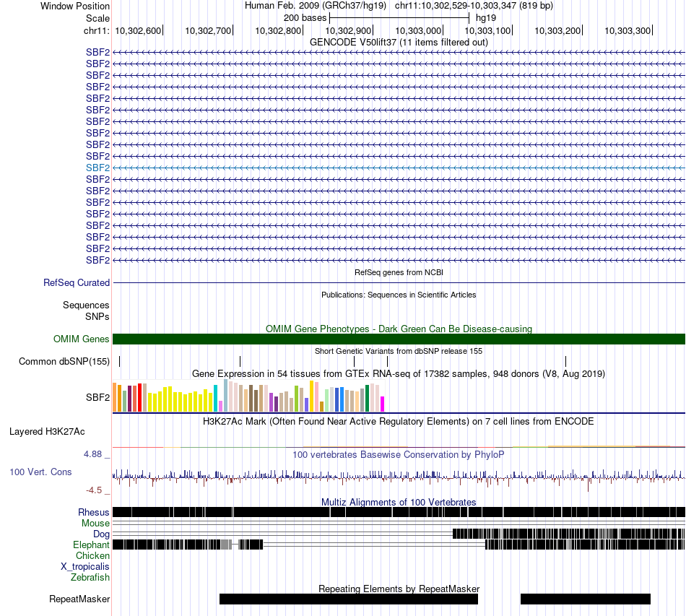Open Repeating Elements by RepeatMasker title
This screenshot has height=616, width=686.
pyautogui.click(x=399, y=589)
